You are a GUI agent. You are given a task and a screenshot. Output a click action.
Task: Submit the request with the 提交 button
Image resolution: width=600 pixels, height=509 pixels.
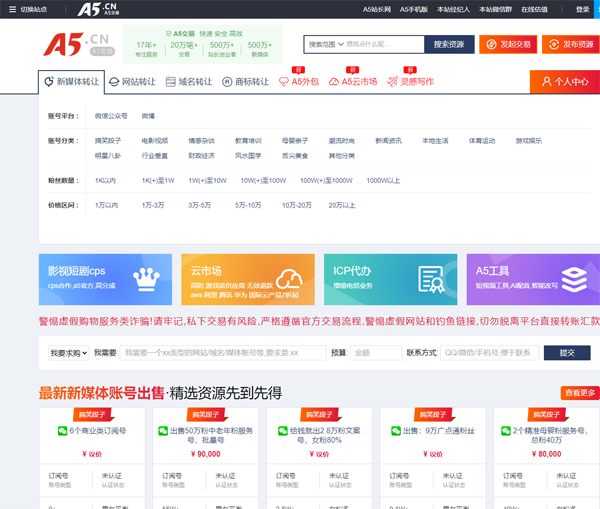point(567,353)
